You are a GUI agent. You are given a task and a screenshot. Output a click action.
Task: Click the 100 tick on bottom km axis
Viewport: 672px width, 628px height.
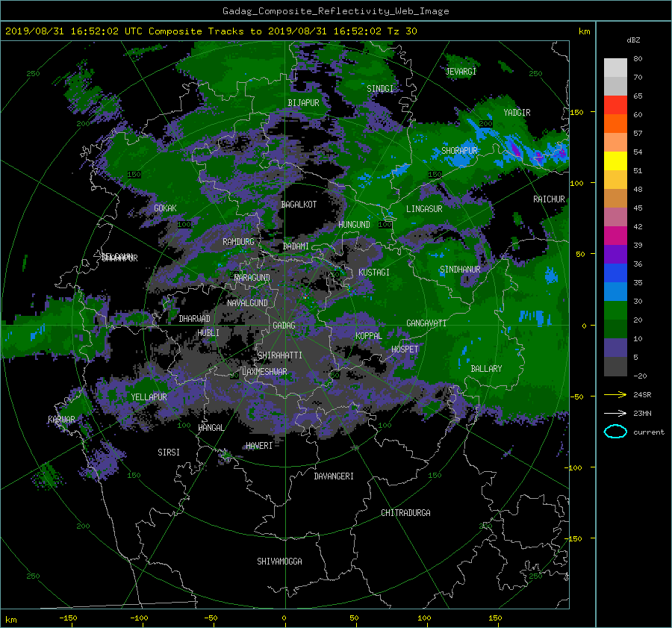[x=424, y=618]
